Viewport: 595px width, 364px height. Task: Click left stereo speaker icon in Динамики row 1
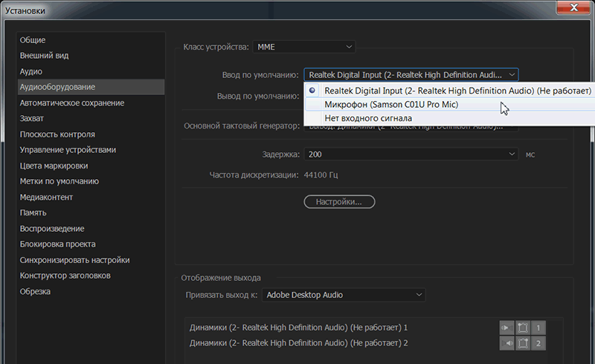coord(506,328)
